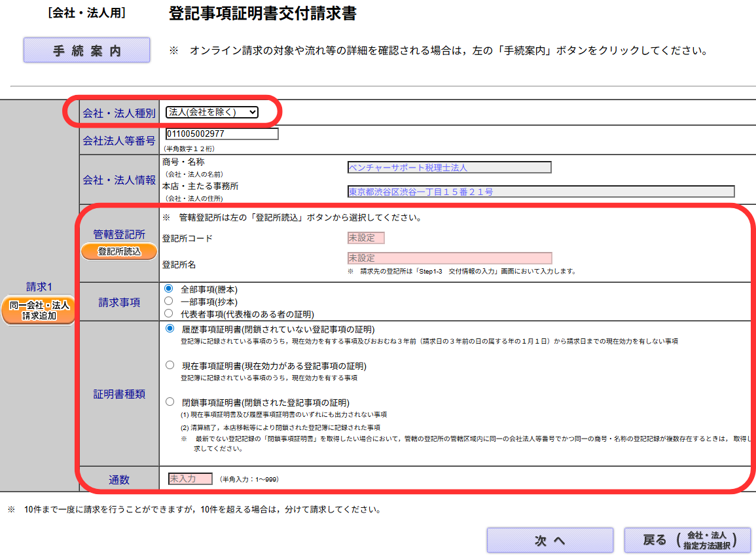Viewport: 756px width, 557px height.
Task: Click the 通数 copies input field
Action: (x=190, y=479)
